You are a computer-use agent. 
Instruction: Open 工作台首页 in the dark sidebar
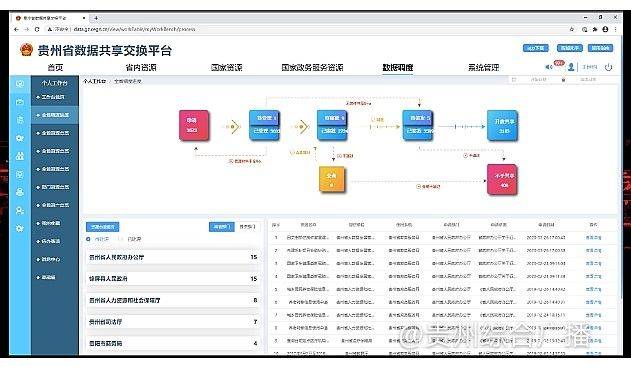point(53,97)
